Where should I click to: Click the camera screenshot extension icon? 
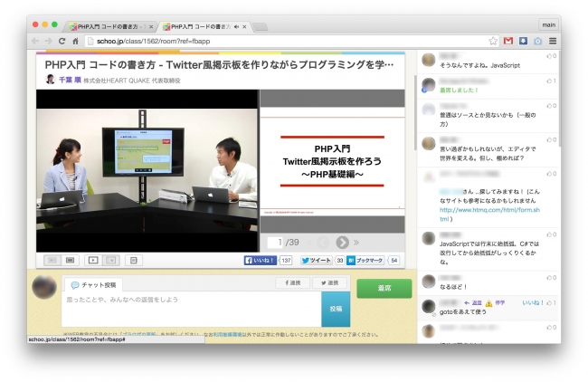(537, 41)
